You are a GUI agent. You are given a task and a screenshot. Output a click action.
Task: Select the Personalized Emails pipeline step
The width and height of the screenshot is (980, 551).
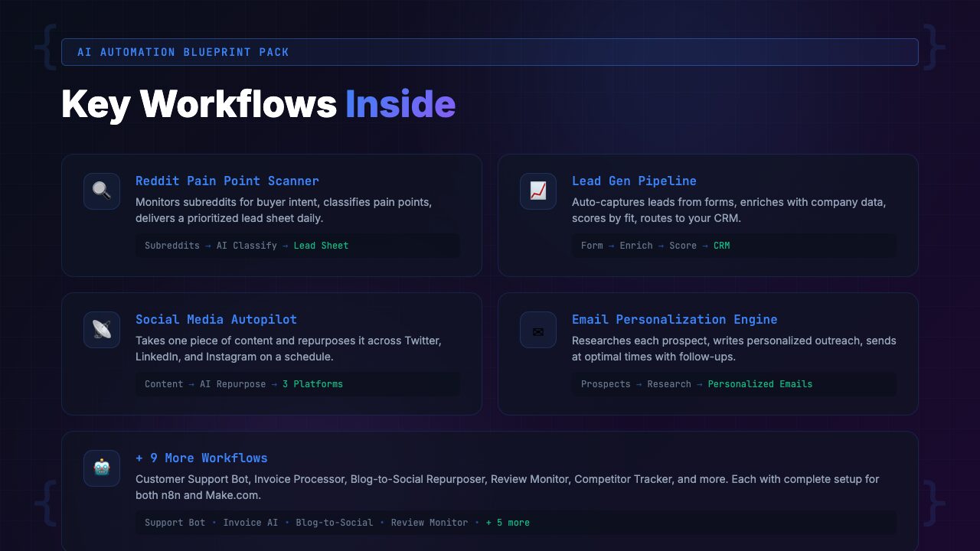(760, 384)
